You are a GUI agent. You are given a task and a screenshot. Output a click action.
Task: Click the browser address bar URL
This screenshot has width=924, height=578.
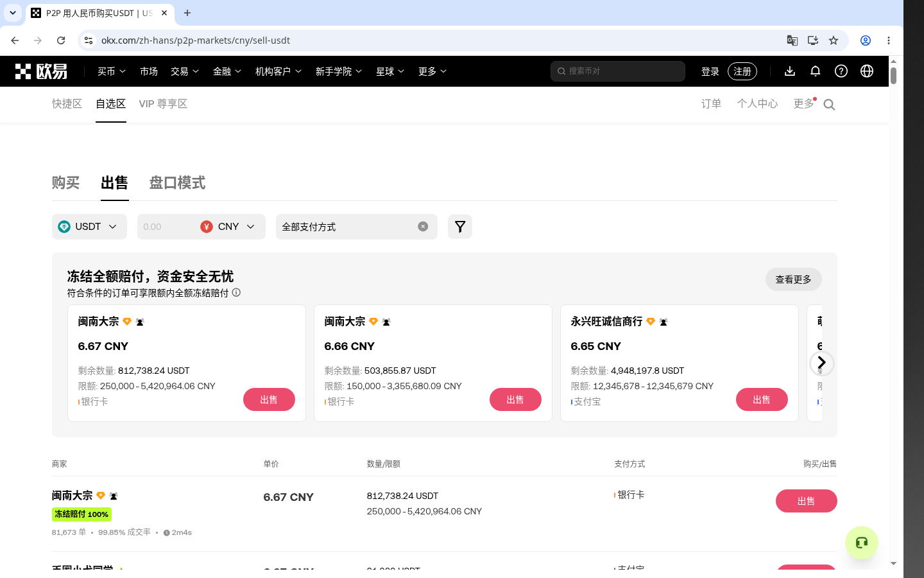click(196, 40)
